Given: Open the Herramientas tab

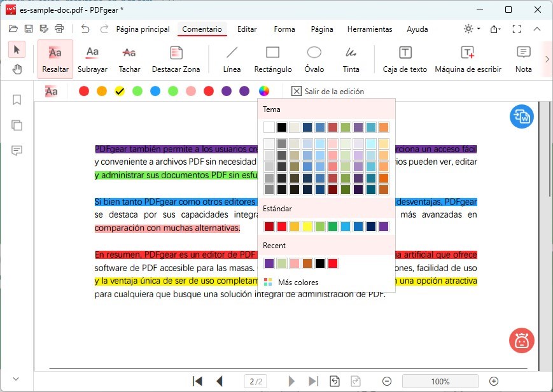Looking at the screenshot, I should tap(370, 29).
